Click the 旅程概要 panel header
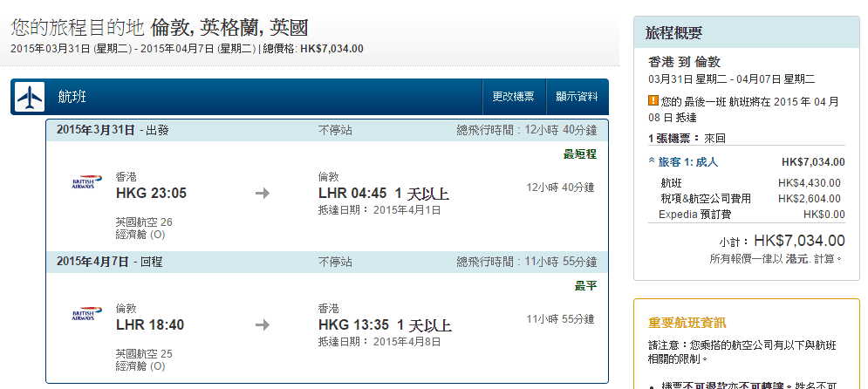868x389 pixels. 674,33
